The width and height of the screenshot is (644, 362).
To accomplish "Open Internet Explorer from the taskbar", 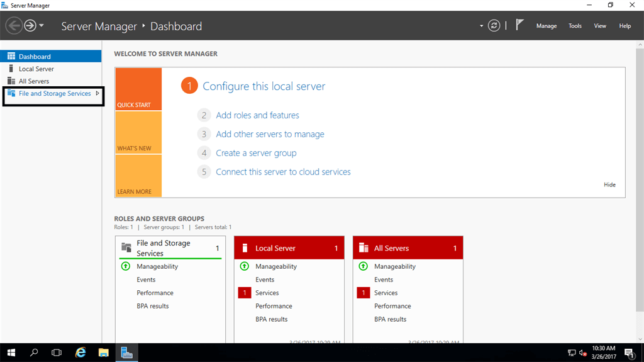I will pyautogui.click(x=80, y=353).
